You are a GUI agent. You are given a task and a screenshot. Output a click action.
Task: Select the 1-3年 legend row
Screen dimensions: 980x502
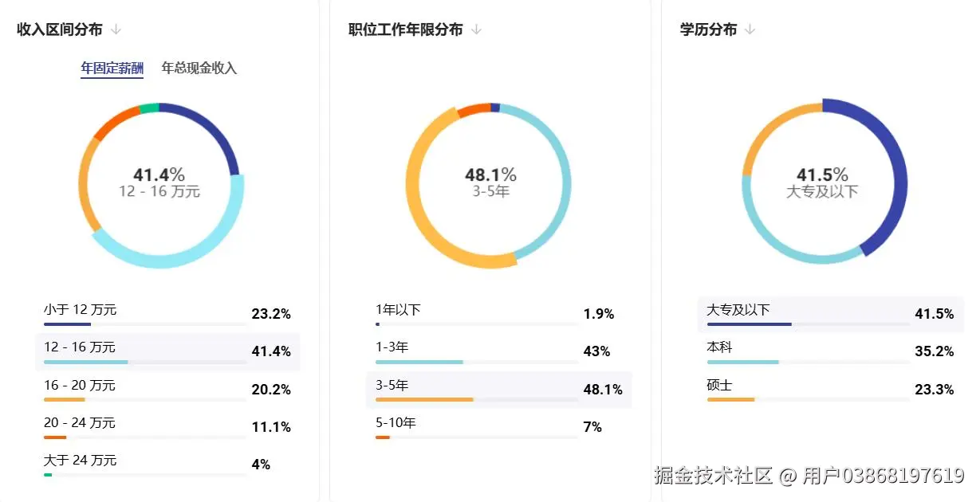498,351
